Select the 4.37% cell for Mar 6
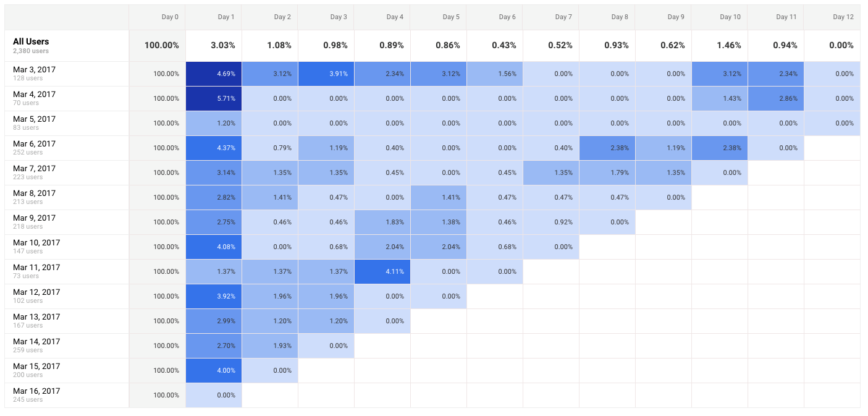This screenshot has width=868, height=416. pyautogui.click(x=214, y=148)
